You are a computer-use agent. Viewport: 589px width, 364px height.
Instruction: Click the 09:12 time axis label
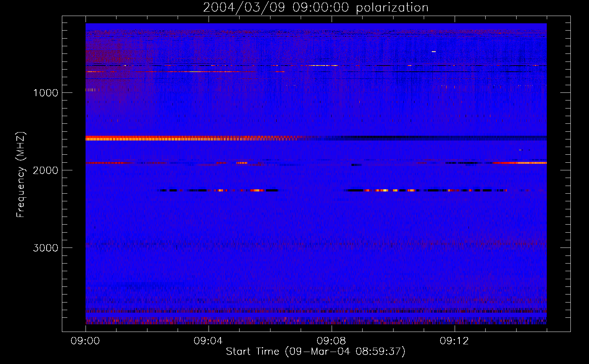click(x=454, y=341)
